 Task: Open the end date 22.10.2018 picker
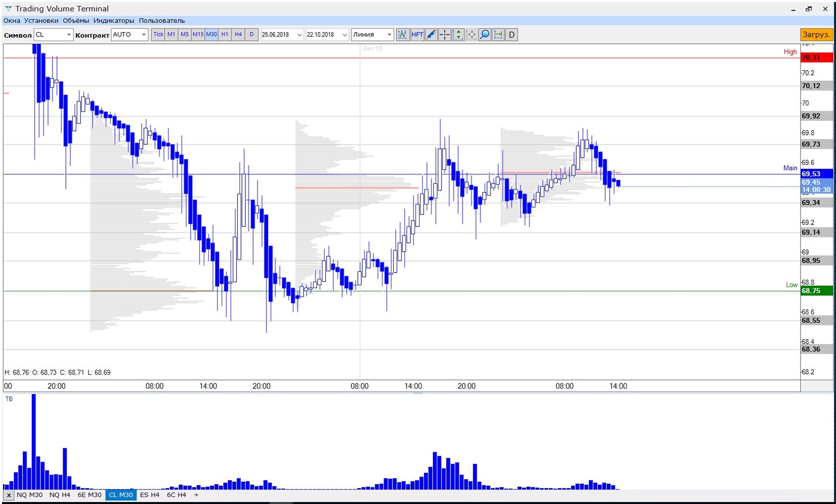(x=327, y=34)
